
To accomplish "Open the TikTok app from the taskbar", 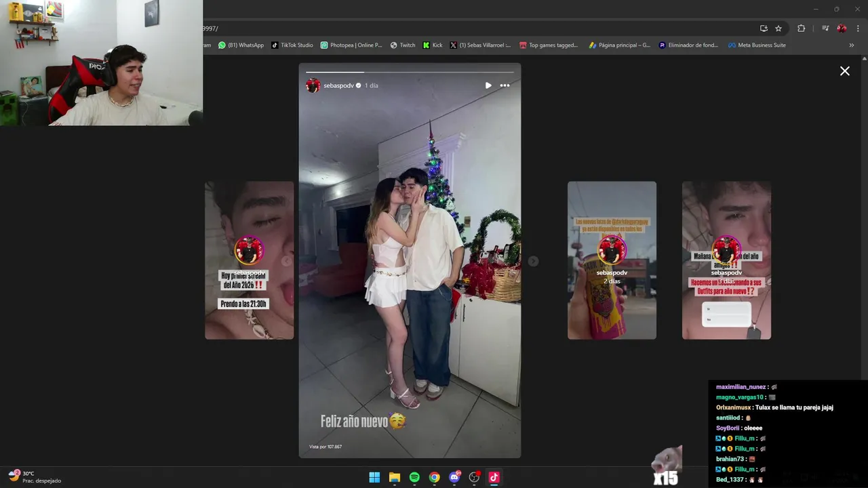I will (494, 477).
